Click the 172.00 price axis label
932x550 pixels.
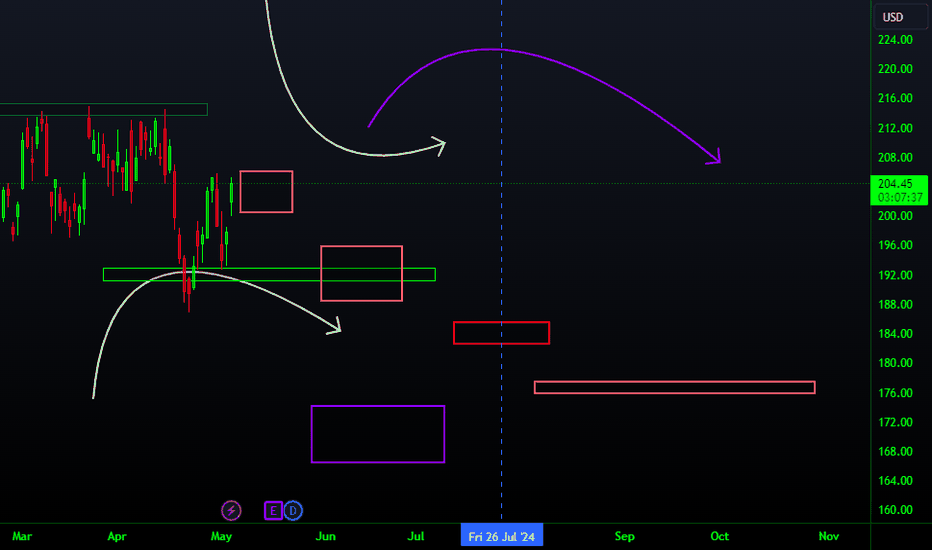(x=895, y=422)
